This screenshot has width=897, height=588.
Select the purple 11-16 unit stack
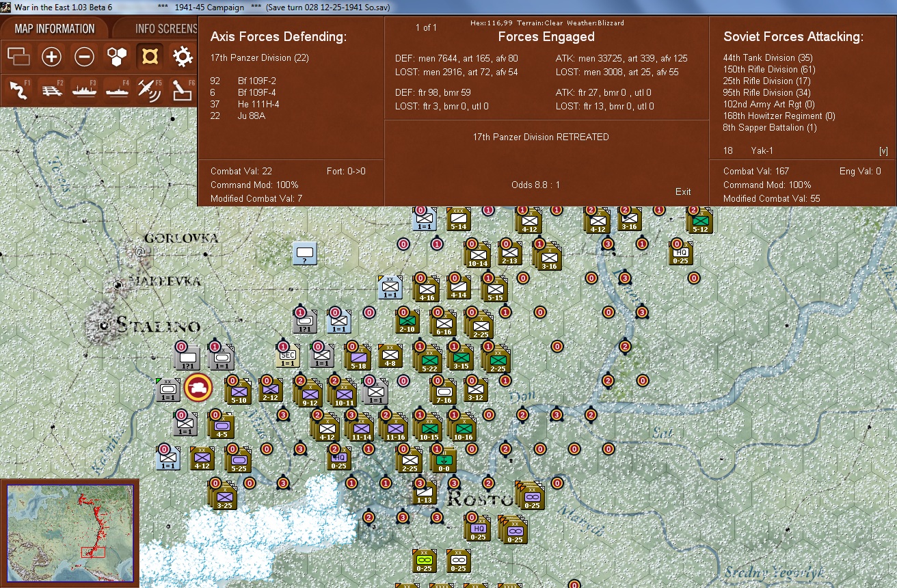pos(395,427)
